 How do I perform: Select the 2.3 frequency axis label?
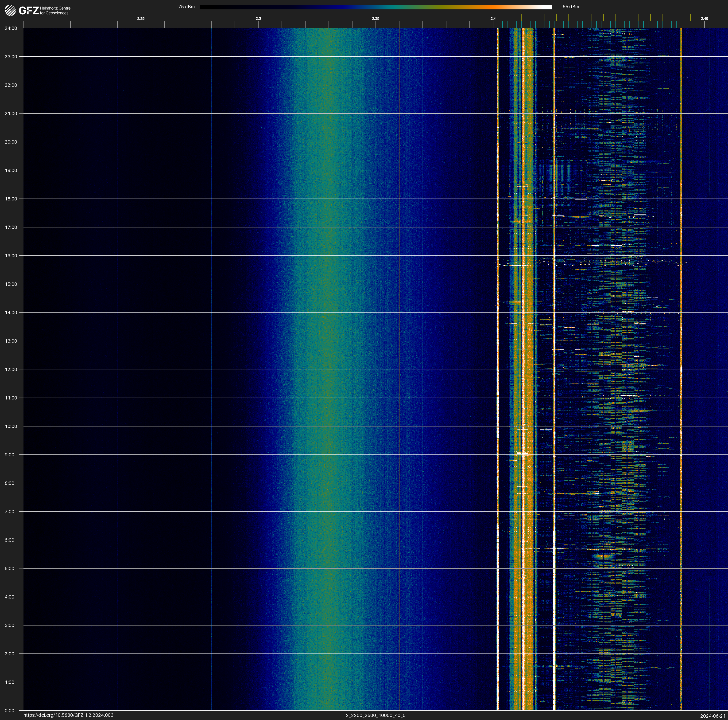point(258,19)
